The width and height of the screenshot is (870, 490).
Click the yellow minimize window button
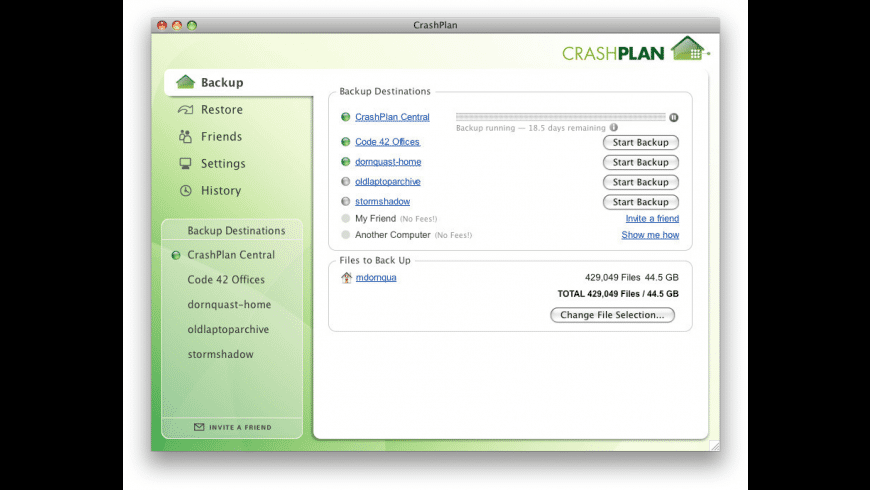[177, 26]
